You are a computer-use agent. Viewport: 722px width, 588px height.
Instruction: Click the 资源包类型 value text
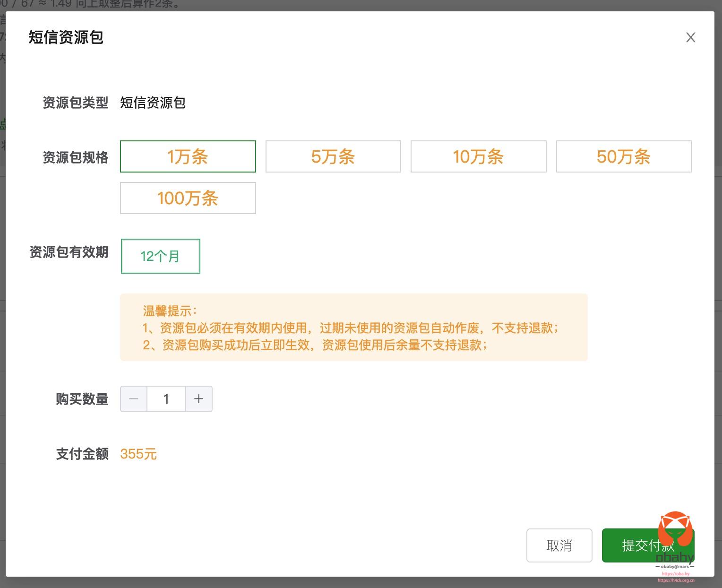(153, 103)
